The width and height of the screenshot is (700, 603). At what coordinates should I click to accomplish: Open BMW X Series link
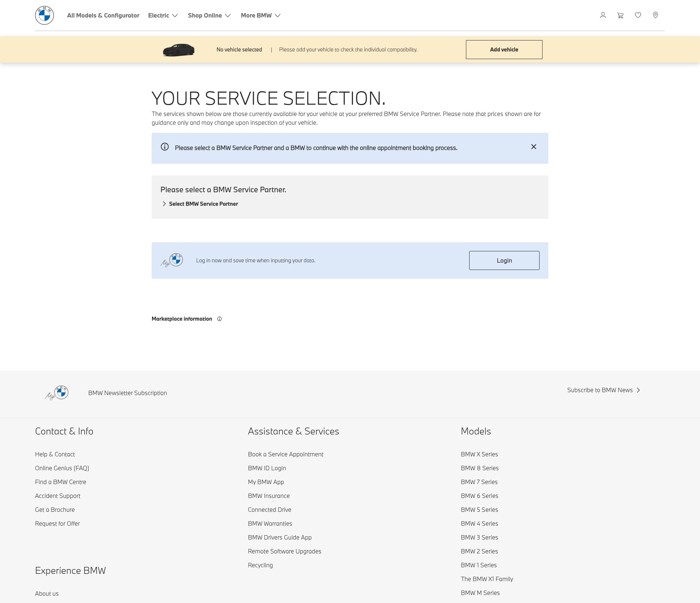click(x=479, y=455)
